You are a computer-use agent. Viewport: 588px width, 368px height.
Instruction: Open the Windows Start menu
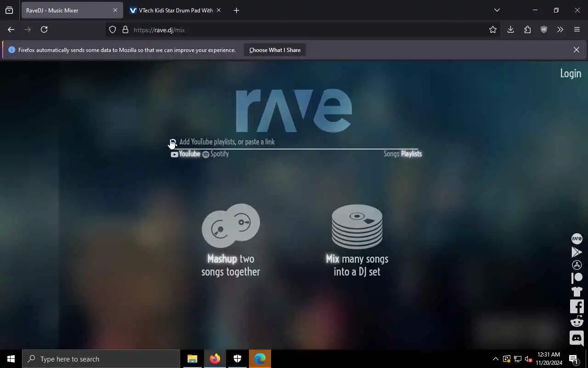(11, 359)
